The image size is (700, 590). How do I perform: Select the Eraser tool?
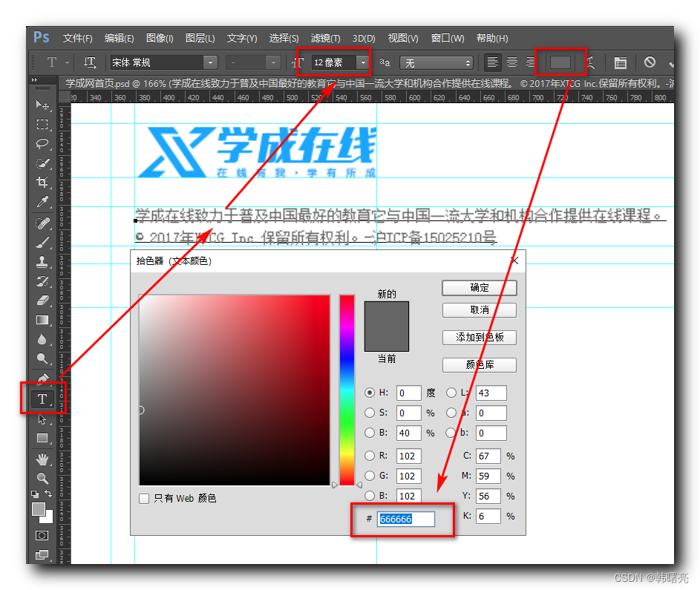coord(42,301)
